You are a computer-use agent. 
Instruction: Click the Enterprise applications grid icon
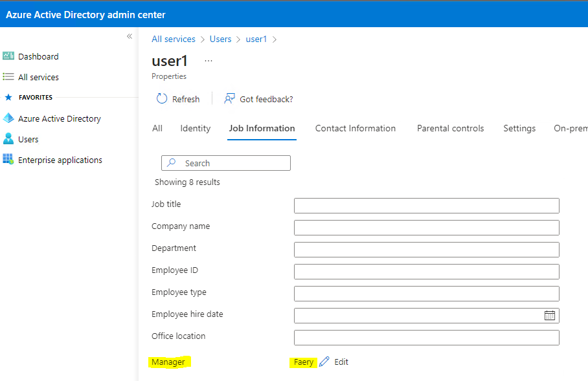[x=8, y=159]
